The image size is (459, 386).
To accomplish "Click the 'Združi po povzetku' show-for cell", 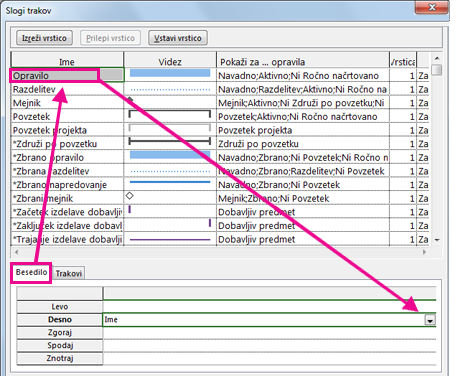I will pyautogui.click(x=303, y=144).
